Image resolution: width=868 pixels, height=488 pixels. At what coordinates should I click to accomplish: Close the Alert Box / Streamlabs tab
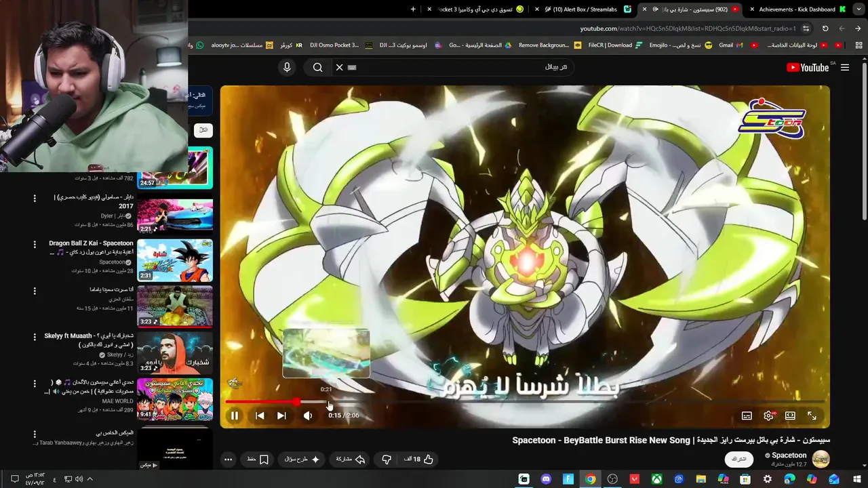point(537,9)
